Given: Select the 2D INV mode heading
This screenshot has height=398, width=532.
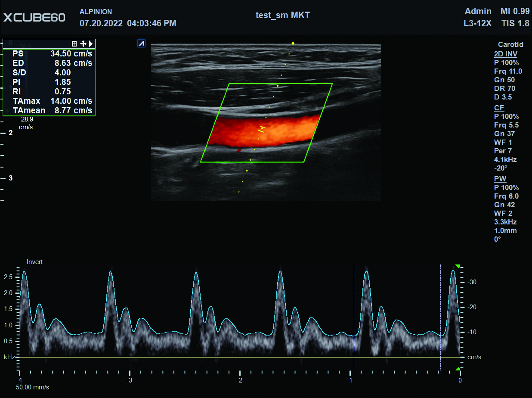Looking at the screenshot, I should click(x=505, y=54).
